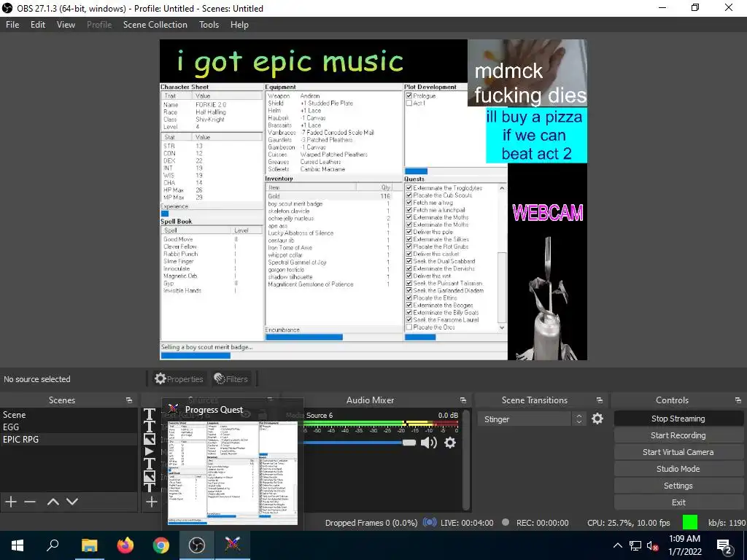
Task: Click Start Recording button
Action: pyautogui.click(x=678, y=435)
